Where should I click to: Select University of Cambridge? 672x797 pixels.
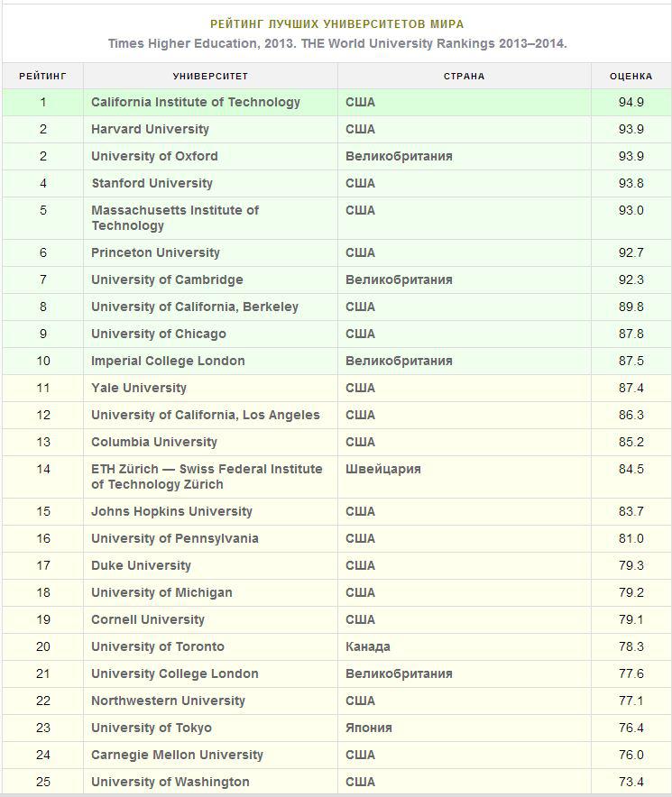click(167, 279)
